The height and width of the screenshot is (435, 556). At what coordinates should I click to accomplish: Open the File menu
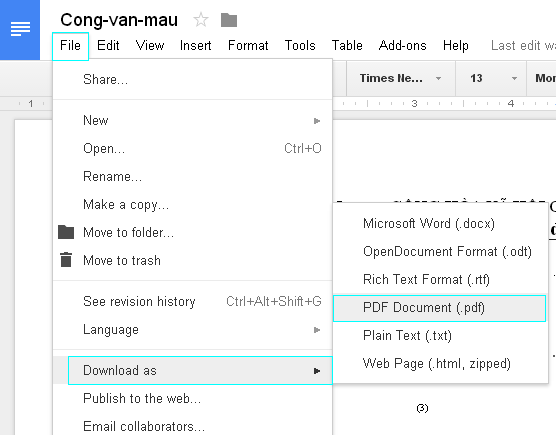point(70,46)
